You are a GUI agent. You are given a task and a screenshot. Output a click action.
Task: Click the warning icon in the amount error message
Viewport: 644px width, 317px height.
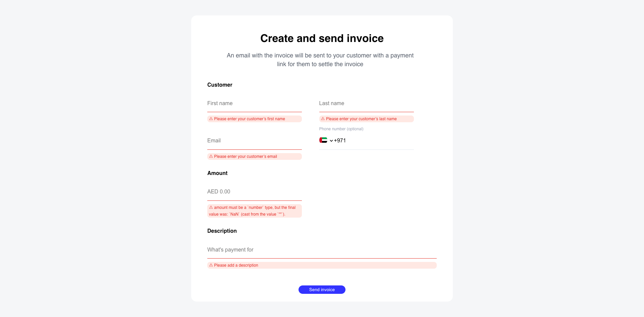pyautogui.click(x=211, y=208)
